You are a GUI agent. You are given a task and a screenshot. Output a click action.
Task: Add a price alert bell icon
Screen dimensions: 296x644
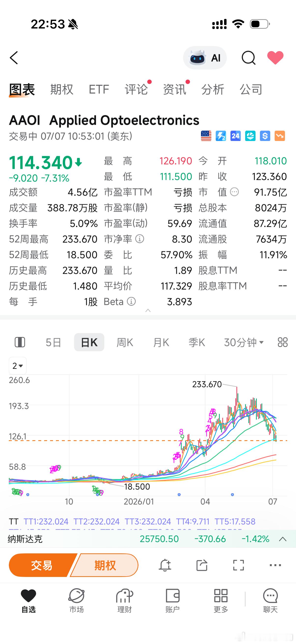coord(165,565)
